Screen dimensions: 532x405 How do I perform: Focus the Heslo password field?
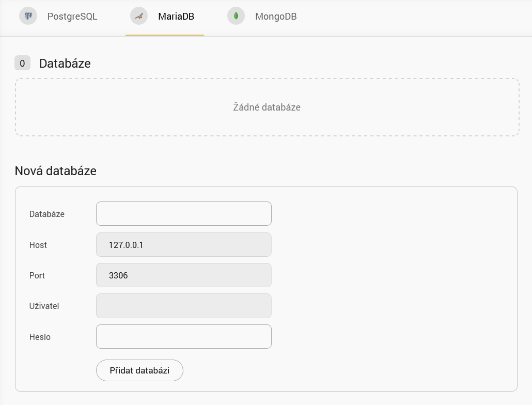(x=184, y=336)
